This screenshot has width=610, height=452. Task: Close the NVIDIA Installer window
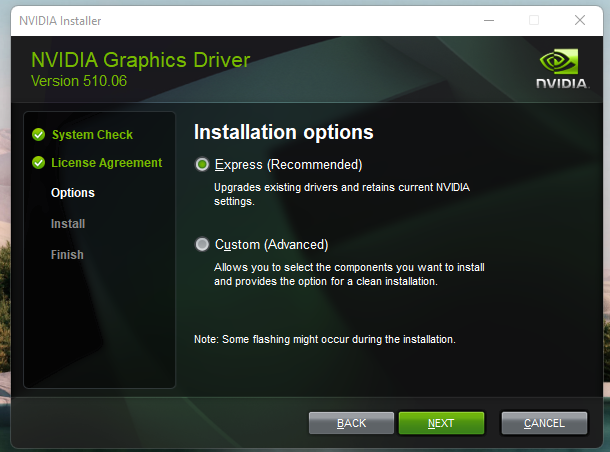tap(580, 20)
